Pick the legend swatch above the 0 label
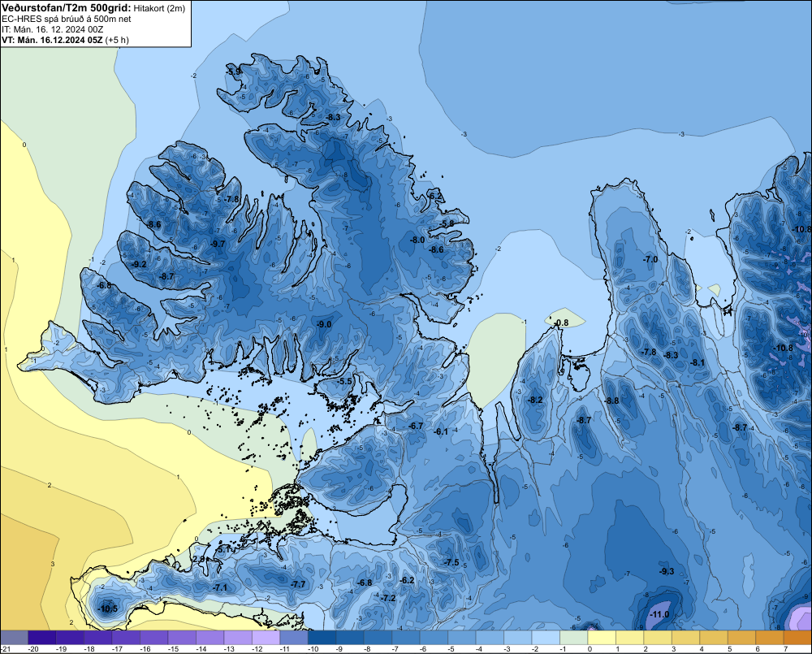 (601, 637)
